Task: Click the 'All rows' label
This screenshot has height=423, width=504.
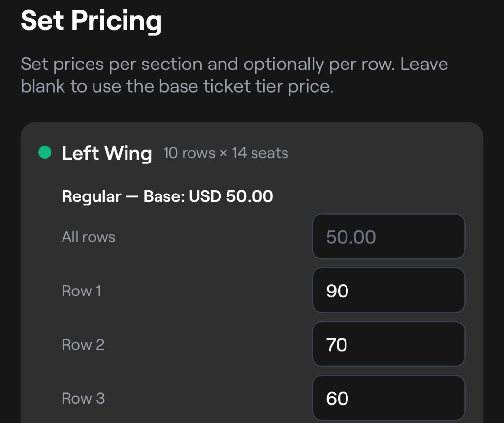Action: pos(89,237)
